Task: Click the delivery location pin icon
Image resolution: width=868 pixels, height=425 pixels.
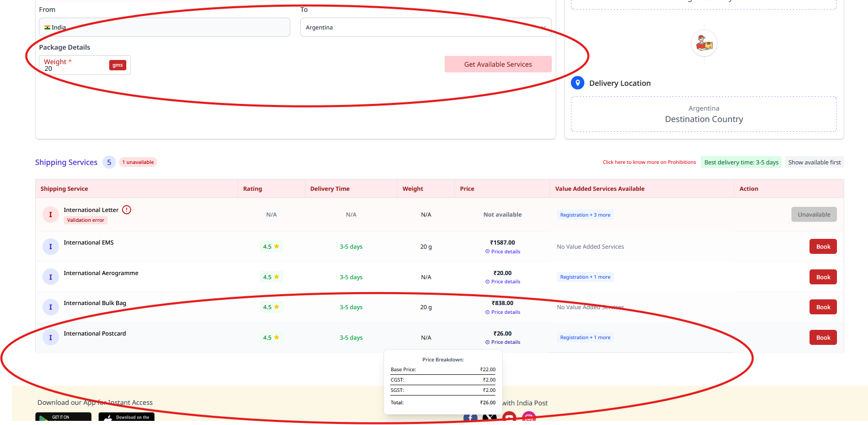Action: tap(578, 83)
